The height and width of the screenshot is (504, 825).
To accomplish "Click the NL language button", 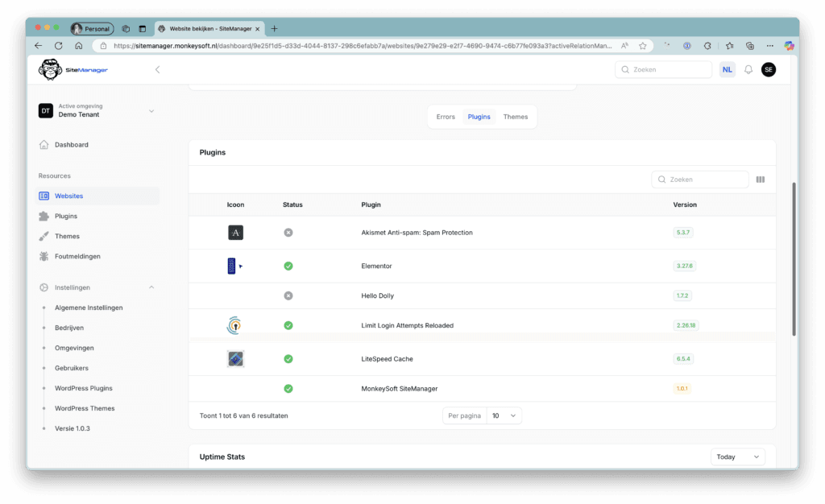I will tap(727, 70).
